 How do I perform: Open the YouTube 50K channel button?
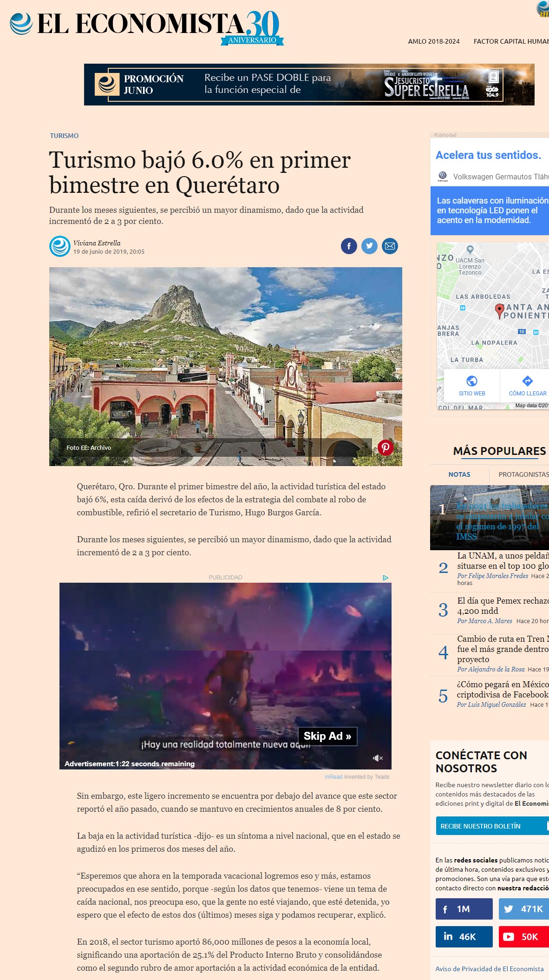click(524, 937)
